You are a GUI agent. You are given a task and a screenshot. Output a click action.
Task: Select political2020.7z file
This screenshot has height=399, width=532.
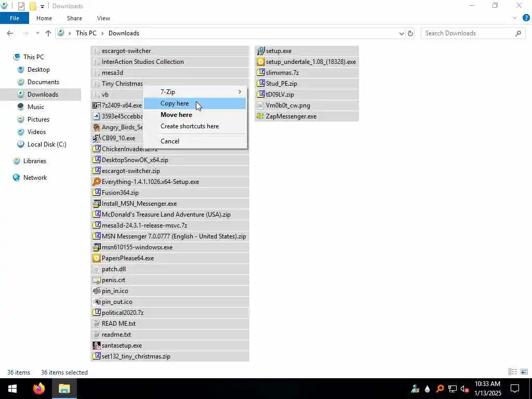click(170, 313)
